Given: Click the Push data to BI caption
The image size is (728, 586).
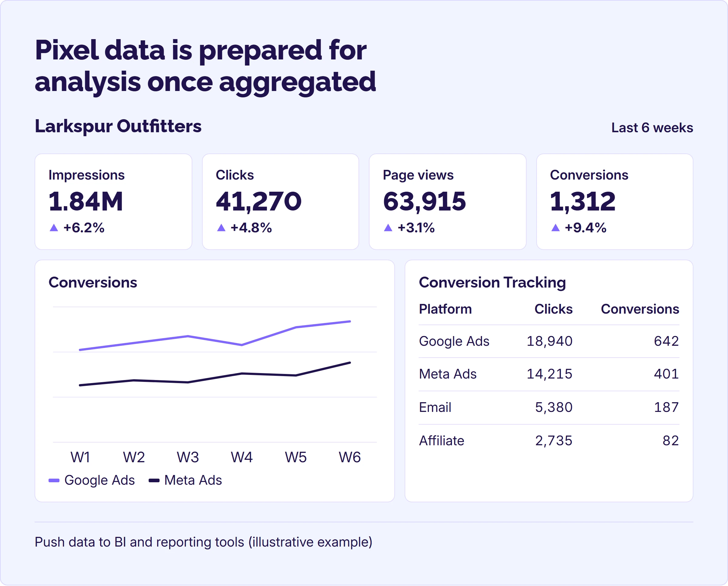Looking at the screenshot, I should click(x=204, y=542).
